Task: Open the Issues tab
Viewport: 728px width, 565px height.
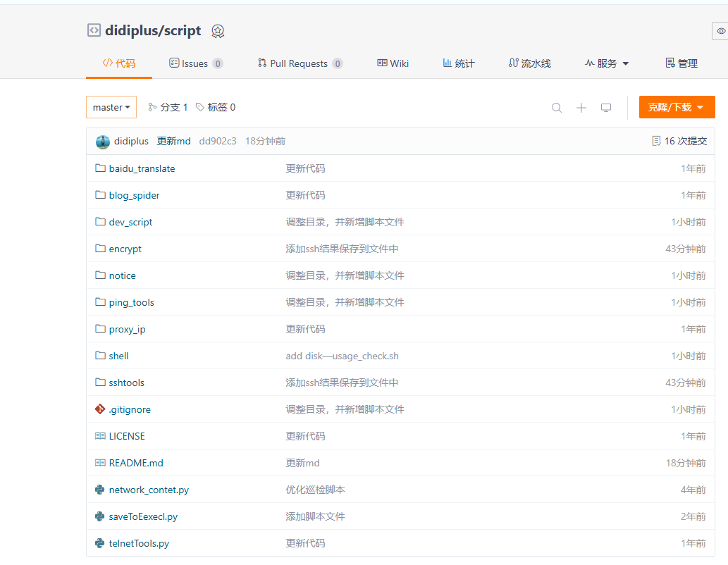Action: tap(196, 63)
